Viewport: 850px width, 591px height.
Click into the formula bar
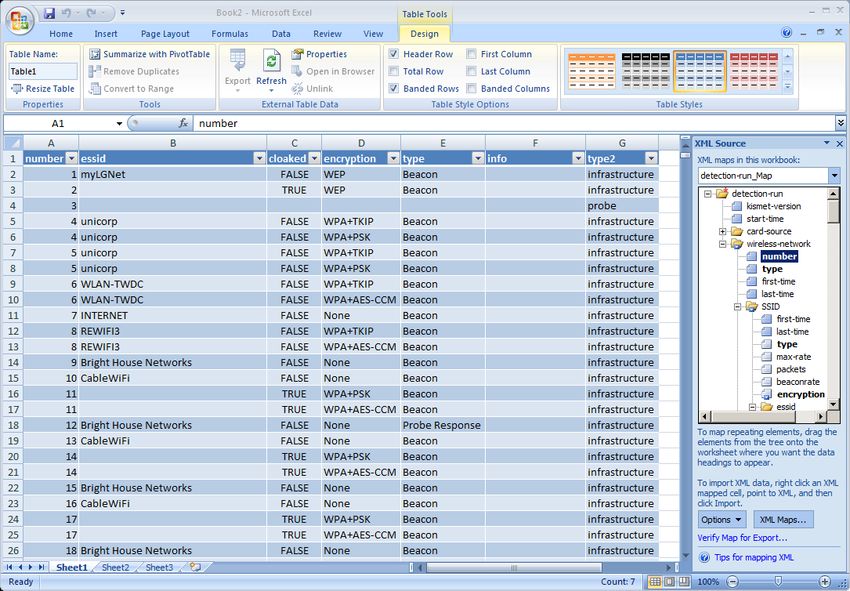coord(514,124)
